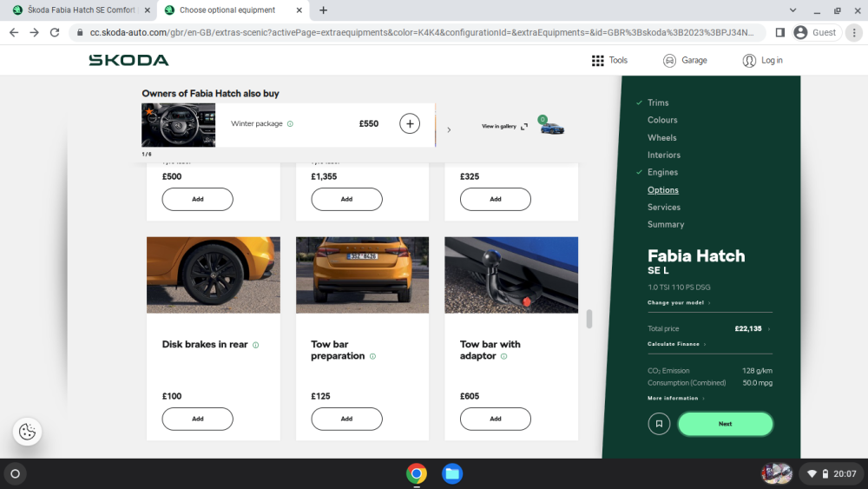Viewport: 868px width, 489px height.
Task: Click the green Next button
Action: [x=725, y=424]
